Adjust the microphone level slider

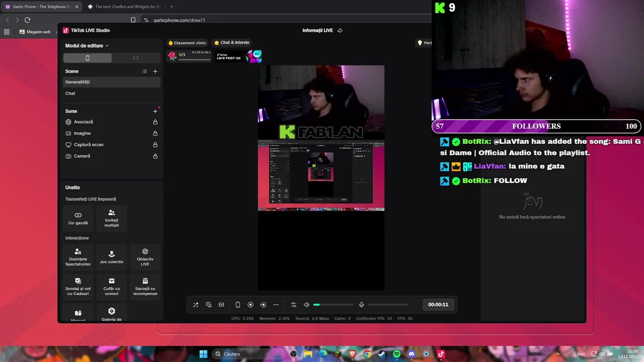coord(388,305)
